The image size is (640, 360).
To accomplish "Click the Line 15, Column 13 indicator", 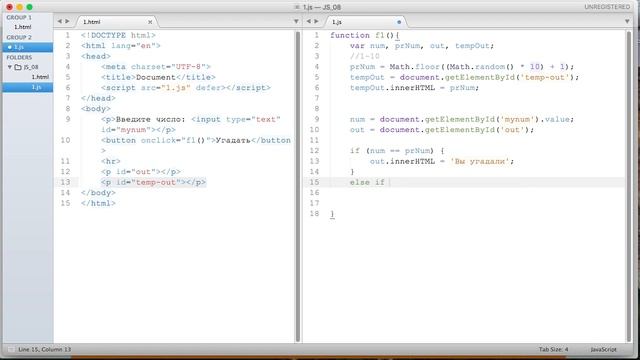I will click(44, 349).
